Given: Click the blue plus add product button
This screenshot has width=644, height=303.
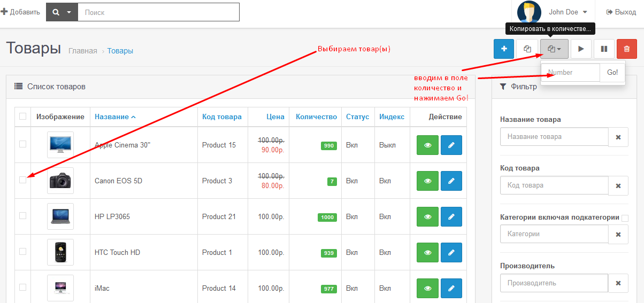Looking at the screenshot, I should (504, 49).
